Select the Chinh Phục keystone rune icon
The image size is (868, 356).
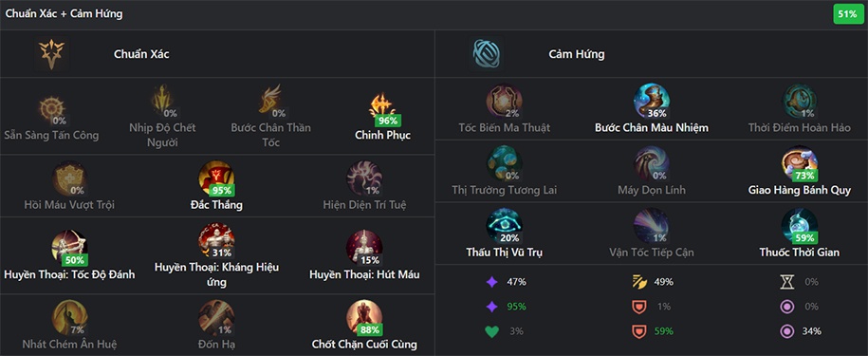pos(382,105)
